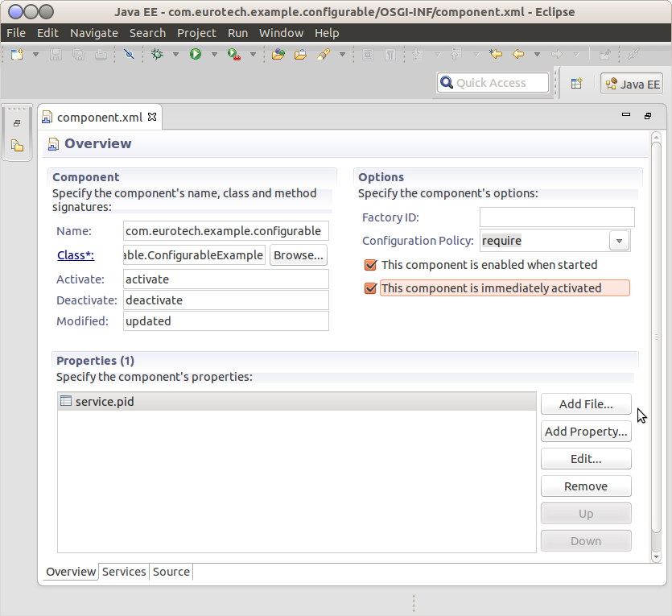The image size is (672, 616).
Task: Click the Debug bug icon
Action: pos(157,55)
